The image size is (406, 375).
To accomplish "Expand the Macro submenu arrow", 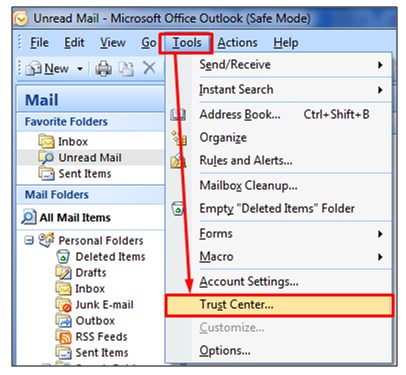I will [380, 257].
